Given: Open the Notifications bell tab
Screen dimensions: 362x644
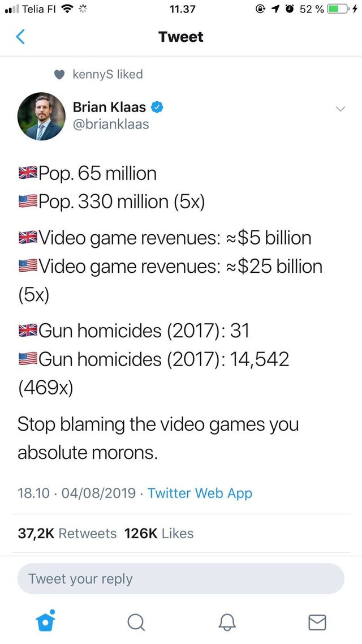Looking at the screenshot, I should (226, 622).
